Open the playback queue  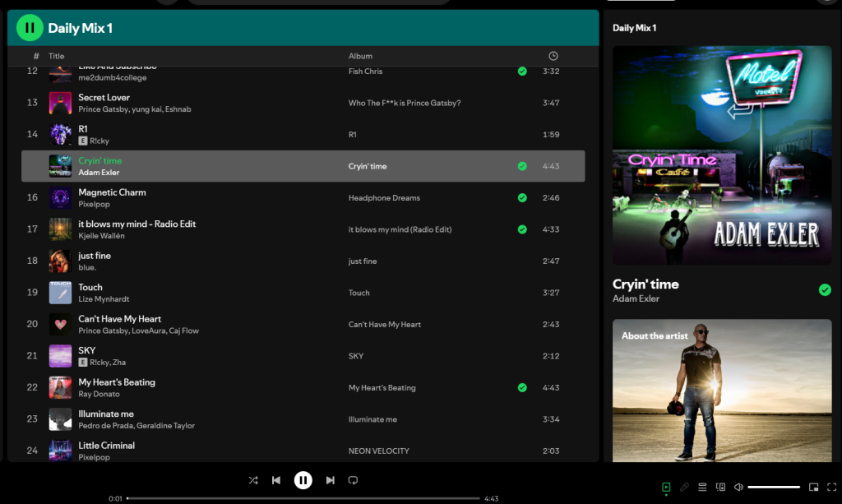tap(702, 487)
